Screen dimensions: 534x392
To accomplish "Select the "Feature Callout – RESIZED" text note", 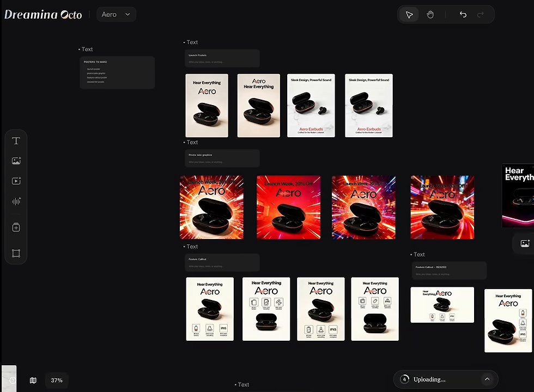I will pos(449,271).
